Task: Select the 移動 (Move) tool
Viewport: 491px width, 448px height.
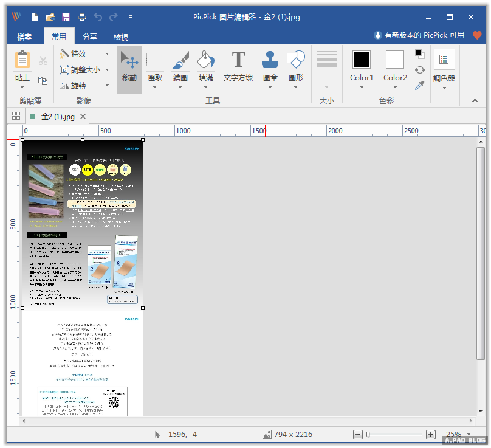Action: (129, 66)
